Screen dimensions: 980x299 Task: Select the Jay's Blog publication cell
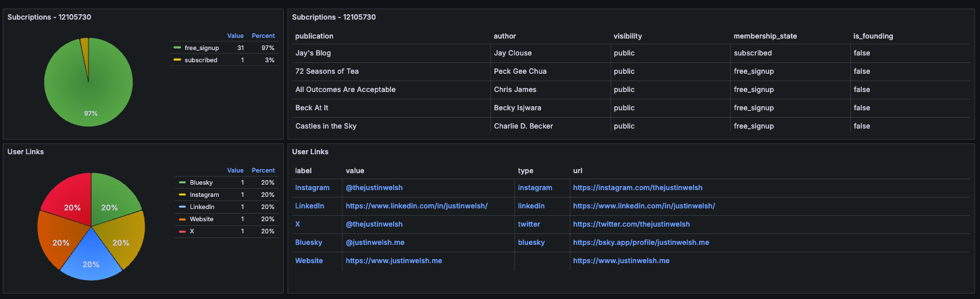coord(313,53)
